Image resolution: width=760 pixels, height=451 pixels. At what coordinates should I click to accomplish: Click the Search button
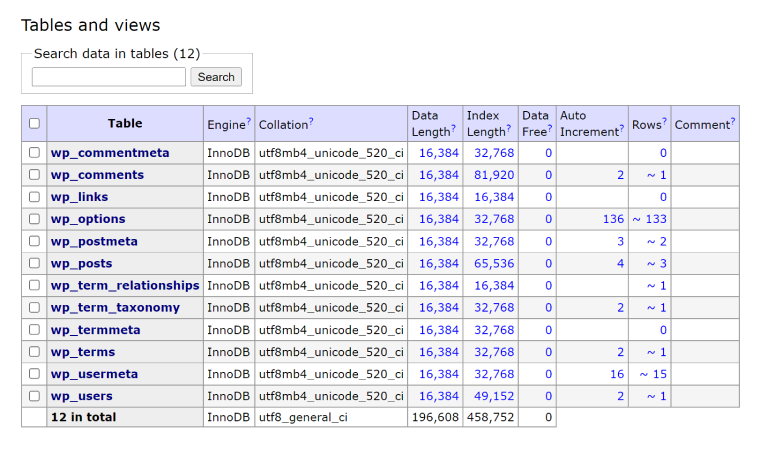(216, 77)
